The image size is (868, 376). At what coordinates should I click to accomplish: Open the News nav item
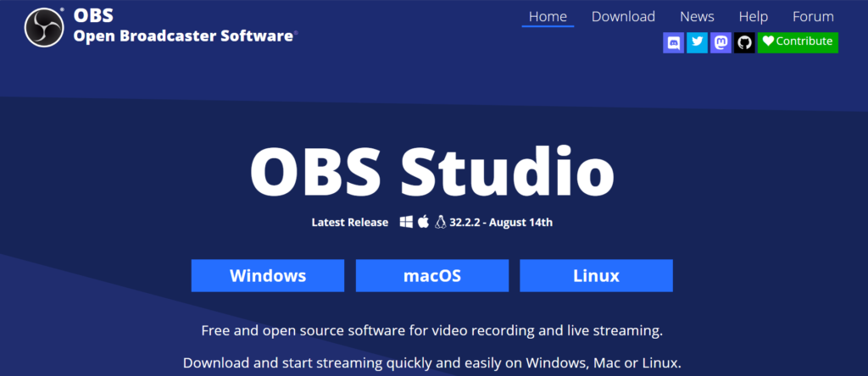point(697,17)
